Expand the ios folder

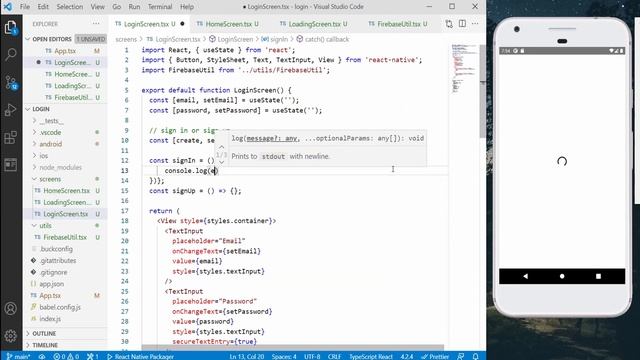[x=34, y=156]
